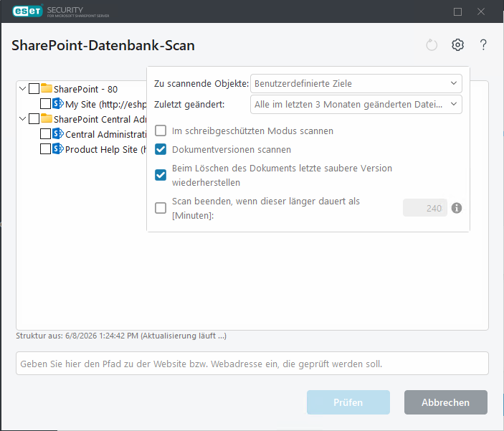Check the Central Administration checkbox
Screen dimensions: 504x431
coord(45,134)
